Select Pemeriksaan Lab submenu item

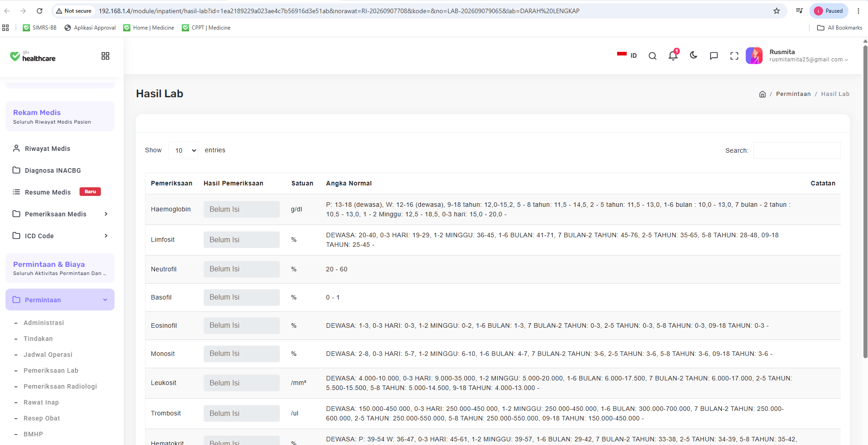point(51,370)
